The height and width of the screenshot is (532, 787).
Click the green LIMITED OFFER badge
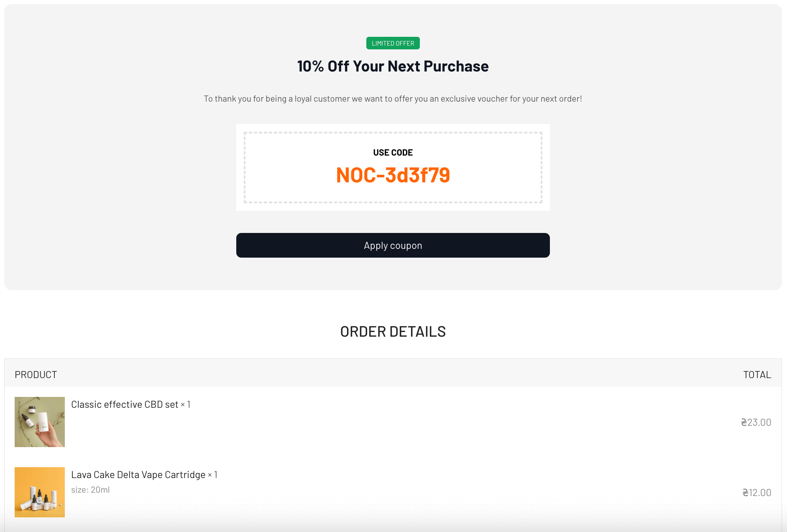point(393,43)
